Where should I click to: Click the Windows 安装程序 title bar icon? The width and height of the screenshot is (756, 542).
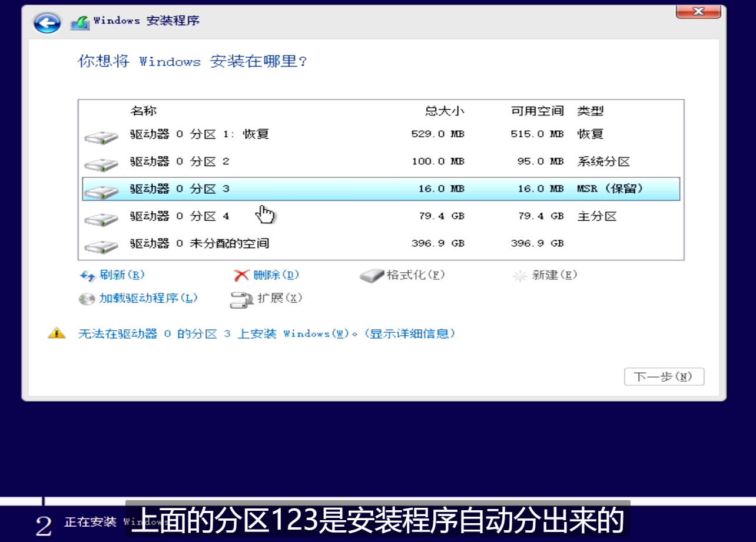pyautogui.click(x=80, y=20)
